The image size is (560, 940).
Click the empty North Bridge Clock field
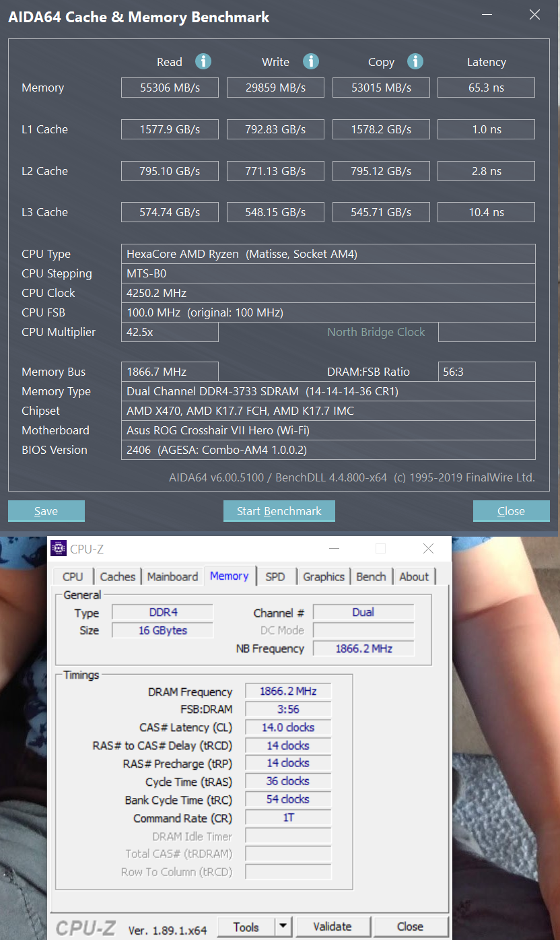point(487,332)
